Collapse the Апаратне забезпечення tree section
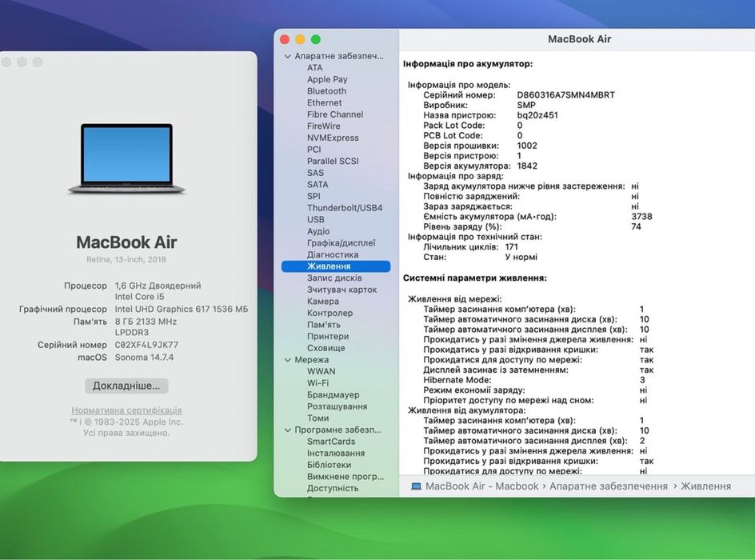The height and width of the screenshot is (560, 755). point(287,56)
